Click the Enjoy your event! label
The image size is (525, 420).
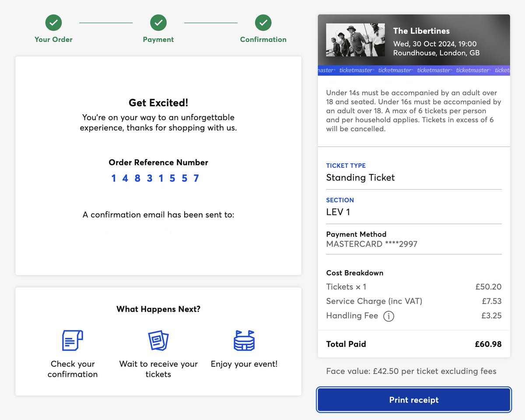coord(244,364)
